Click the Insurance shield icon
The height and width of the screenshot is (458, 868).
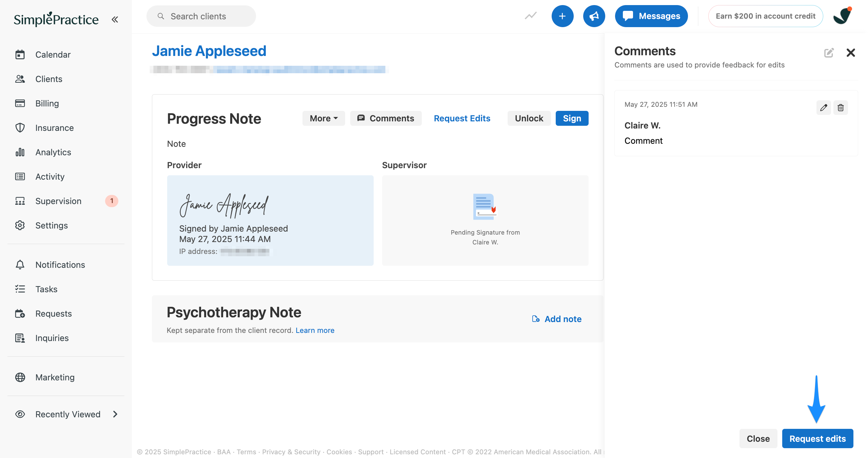[20, 128]
